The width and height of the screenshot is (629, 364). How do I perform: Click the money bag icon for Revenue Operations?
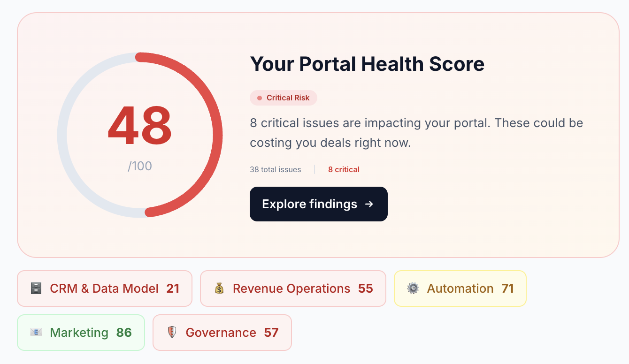coord(219,288)
